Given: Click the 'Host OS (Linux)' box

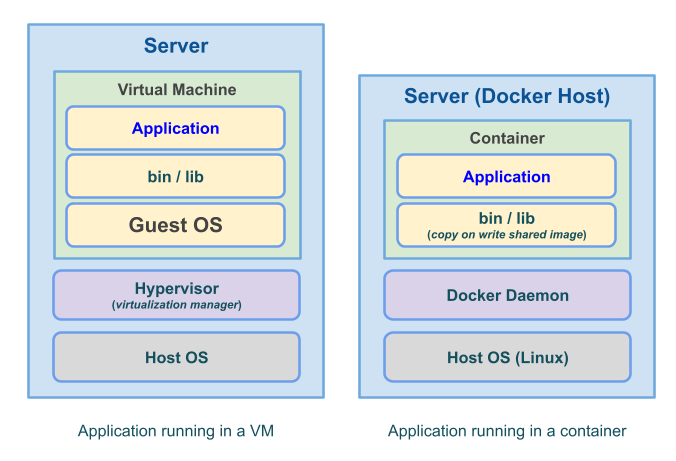Looking at the screenshot, I should pyautogui.click(x=507, y=357).
